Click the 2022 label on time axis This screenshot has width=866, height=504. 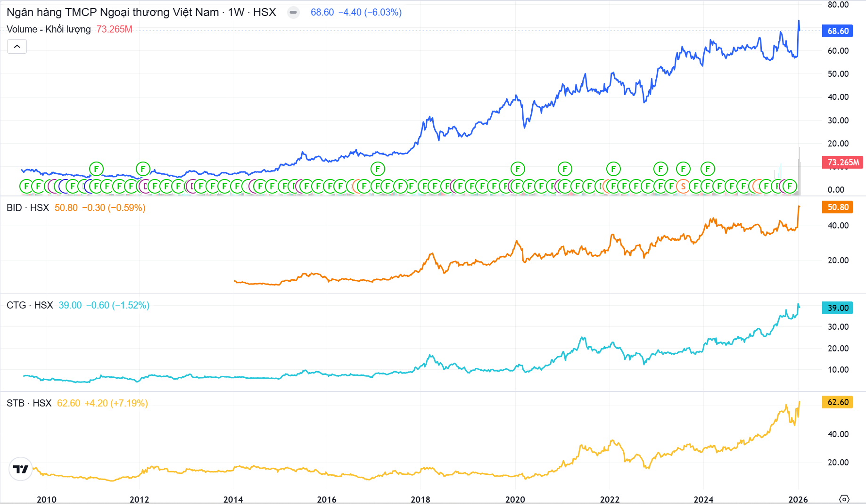coord(610,499)
